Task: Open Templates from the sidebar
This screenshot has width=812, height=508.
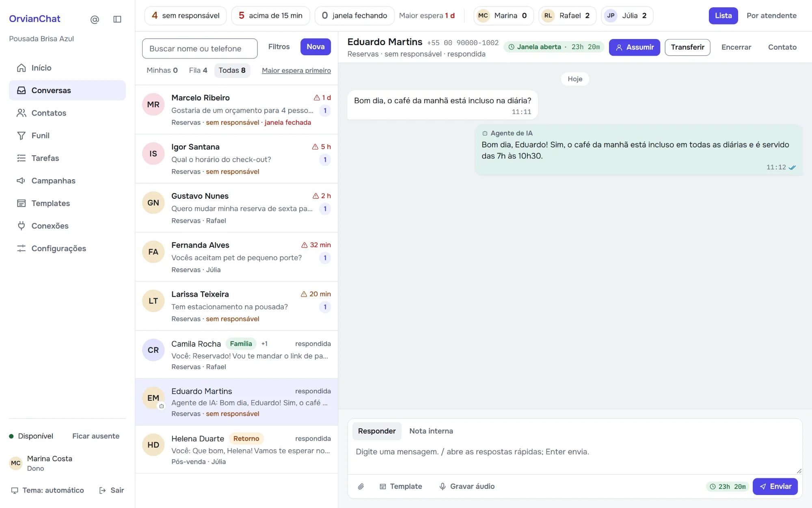Action: pyautogui.click(x=67, y=203)
